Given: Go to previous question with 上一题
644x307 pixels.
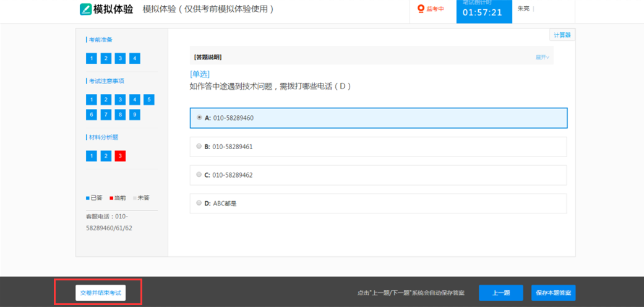Looking at the screenshot, I should point(501,293).
